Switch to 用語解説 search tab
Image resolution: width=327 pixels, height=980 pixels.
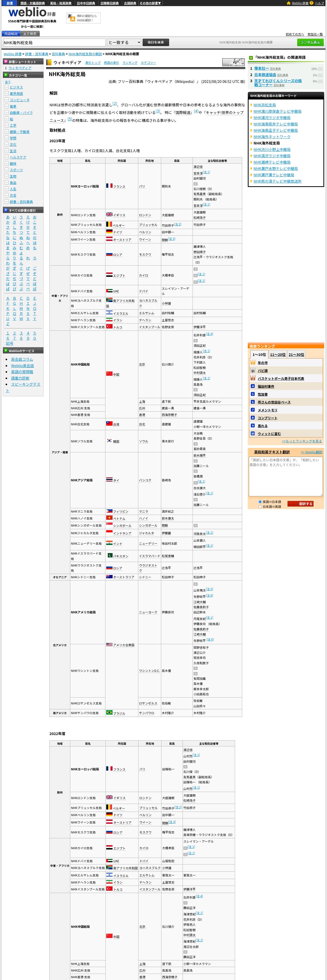click(x=11, y=34)
